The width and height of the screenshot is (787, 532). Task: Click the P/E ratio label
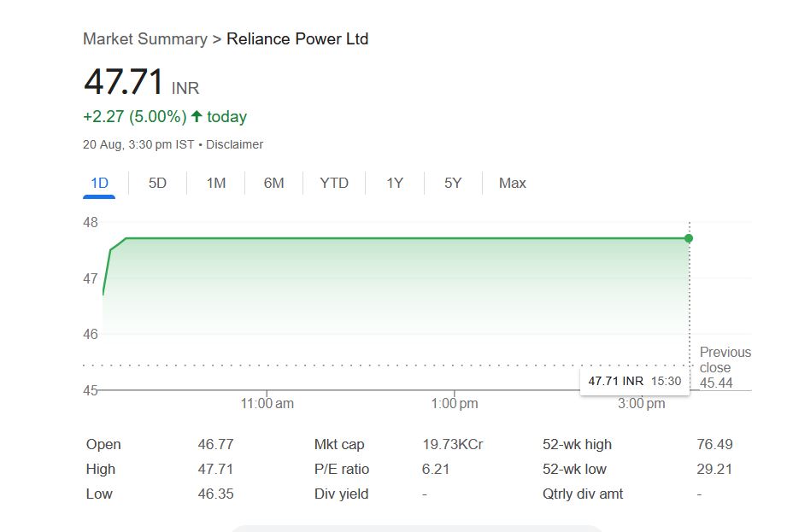point(342,469)
